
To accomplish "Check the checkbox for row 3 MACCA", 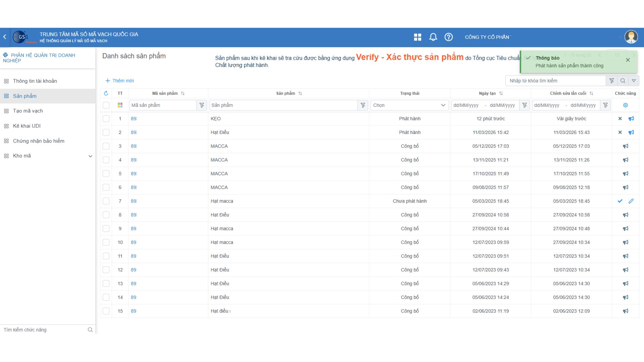I will click(106, 146).
